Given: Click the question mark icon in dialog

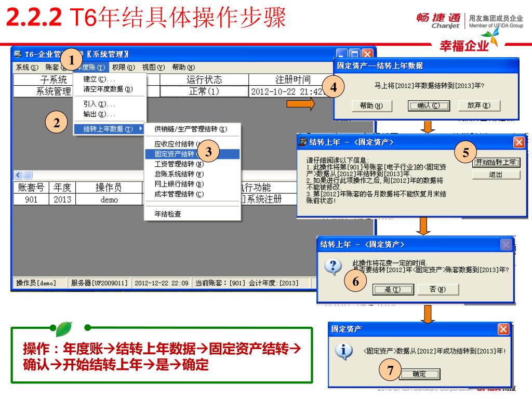Looking at the screenshot, I should pyautogui.click(x=333, y=267).
